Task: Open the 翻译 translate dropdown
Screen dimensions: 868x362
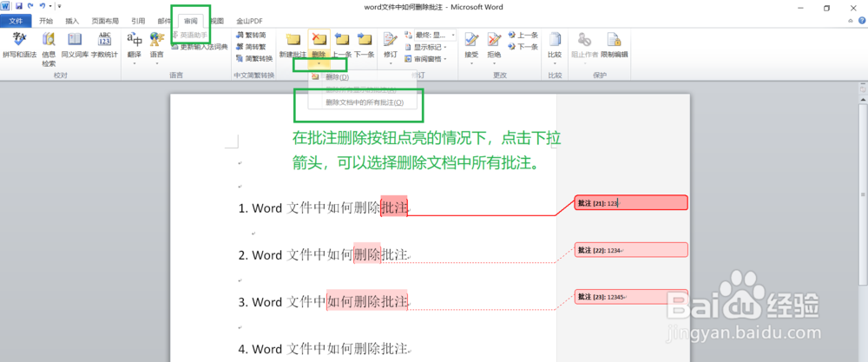Action: point(134,49)
